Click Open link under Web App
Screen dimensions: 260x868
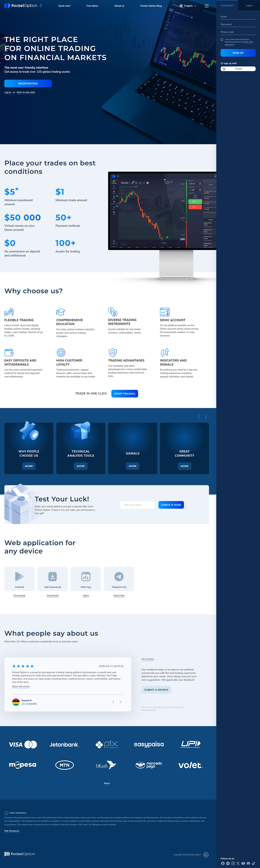86,596
